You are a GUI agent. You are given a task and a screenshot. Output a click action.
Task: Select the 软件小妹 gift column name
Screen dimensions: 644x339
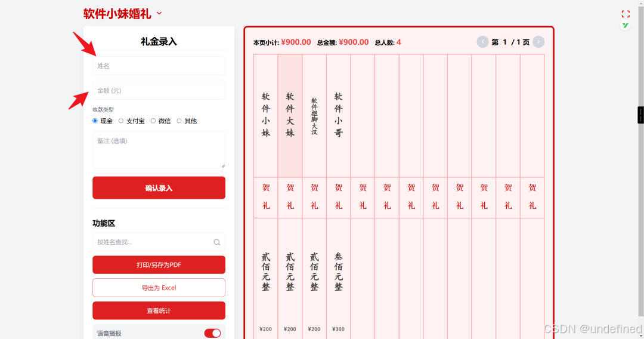266,115
